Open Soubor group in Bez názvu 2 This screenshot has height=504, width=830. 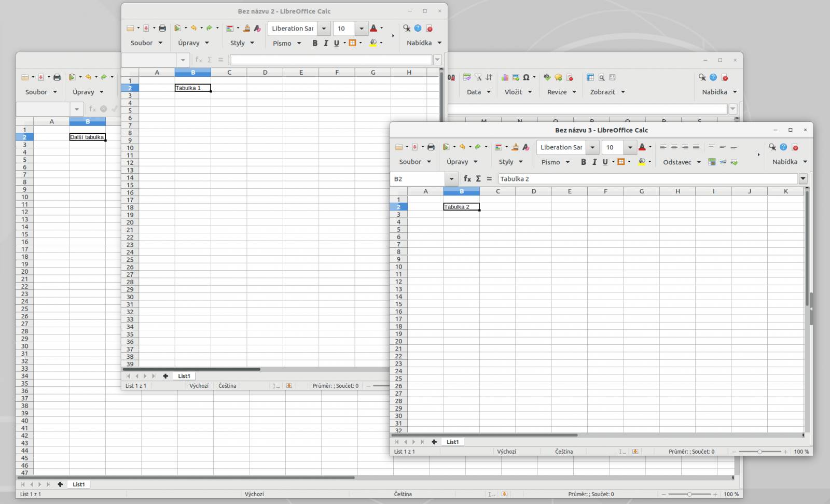click(146, 43)
